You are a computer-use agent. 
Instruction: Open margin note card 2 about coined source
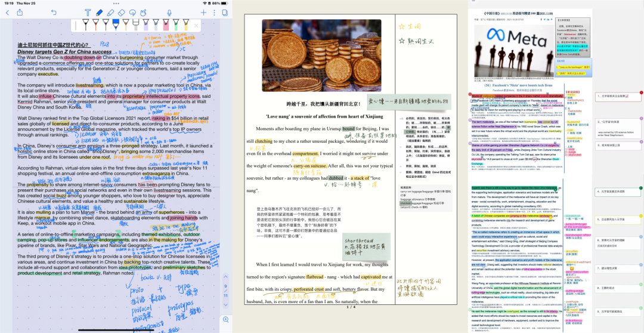click(x=618, y=128)
